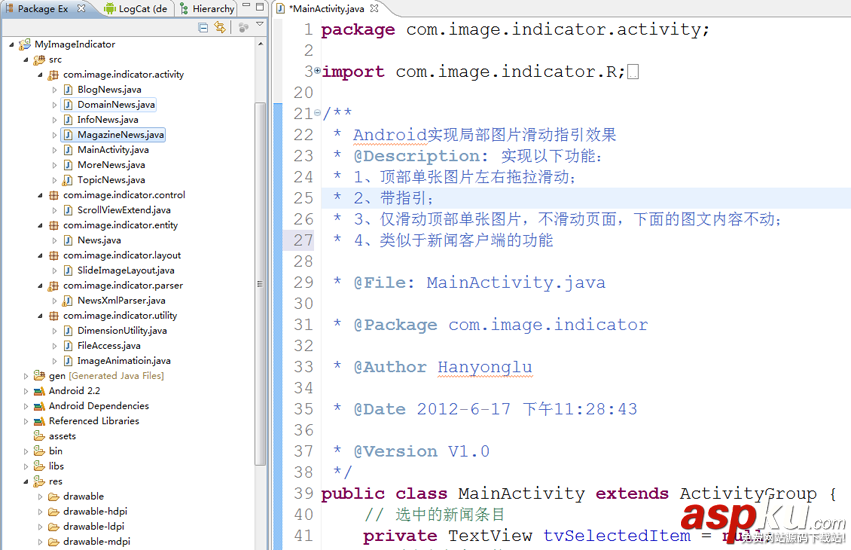Screen dimensions: 851x550
Task: Close the Package Explorer tab
Action: (81, 8)
